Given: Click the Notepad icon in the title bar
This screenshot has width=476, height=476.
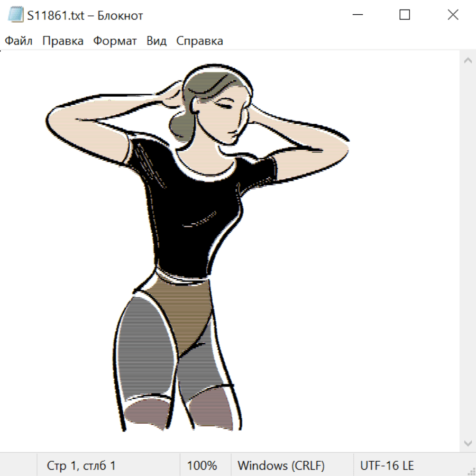Looking at the screenshot, I should [15, 15].
